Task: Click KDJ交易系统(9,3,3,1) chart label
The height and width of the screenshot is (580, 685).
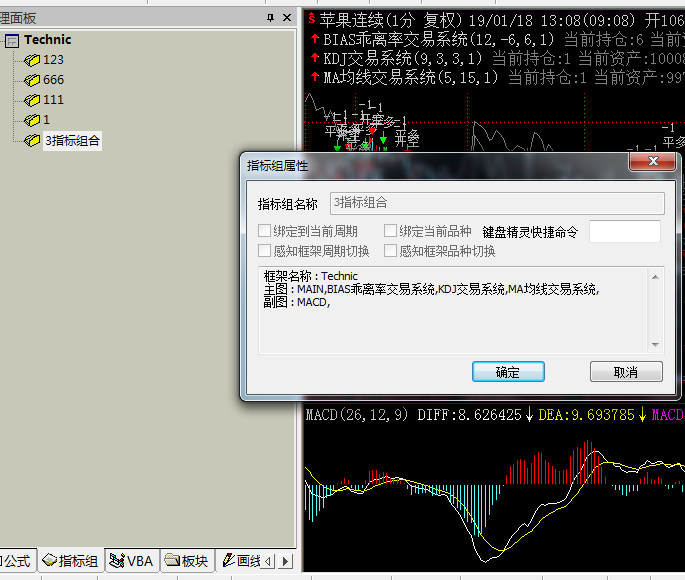Action: pyautogui.click(x=402, y=58)
